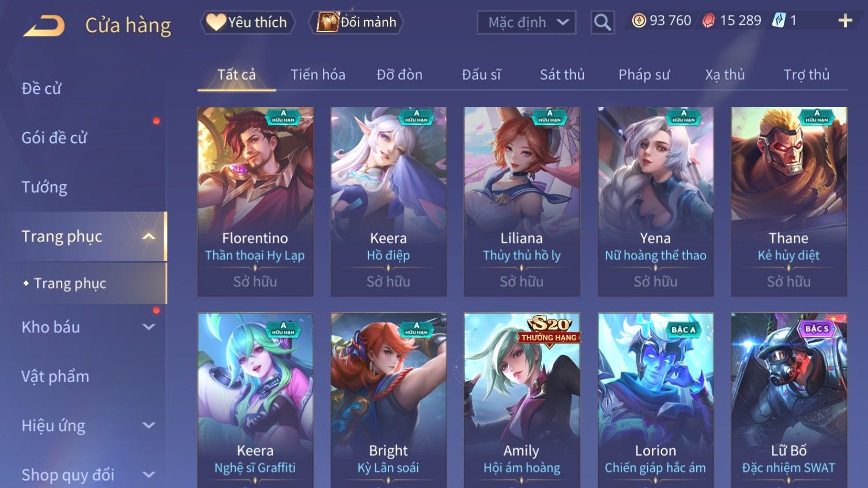
Task: Open Gói đề cử sidebar item
Action: pos(54,138)
